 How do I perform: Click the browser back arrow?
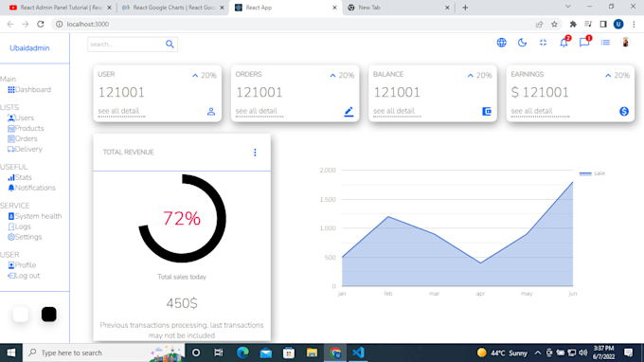[x=10, y=25]
